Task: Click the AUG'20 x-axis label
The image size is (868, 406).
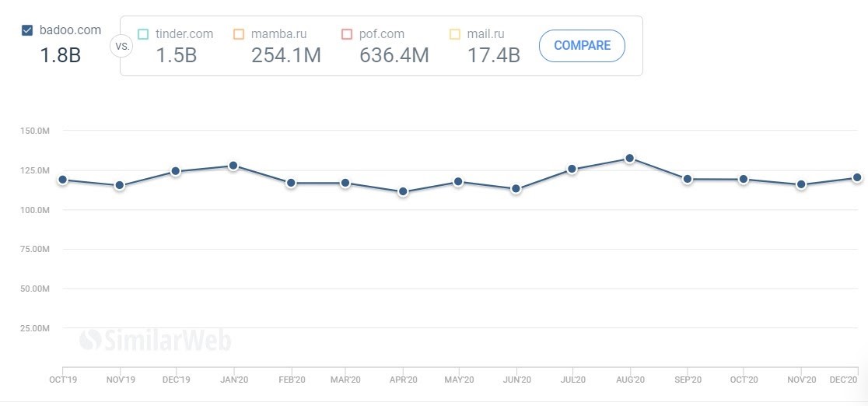Action: coord(631,380)
